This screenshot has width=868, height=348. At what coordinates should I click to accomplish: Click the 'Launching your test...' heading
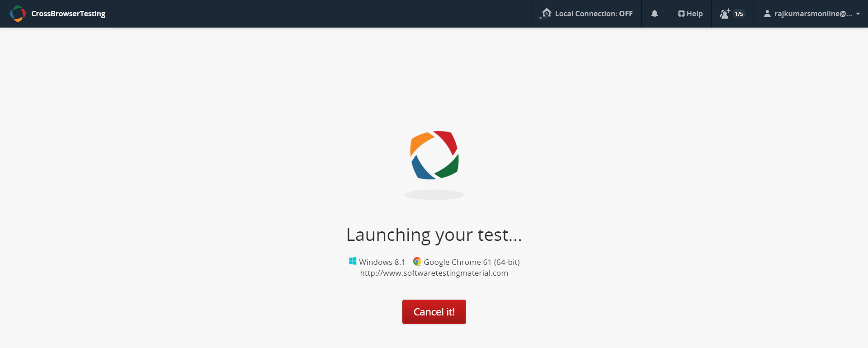(x=434, y=235)
